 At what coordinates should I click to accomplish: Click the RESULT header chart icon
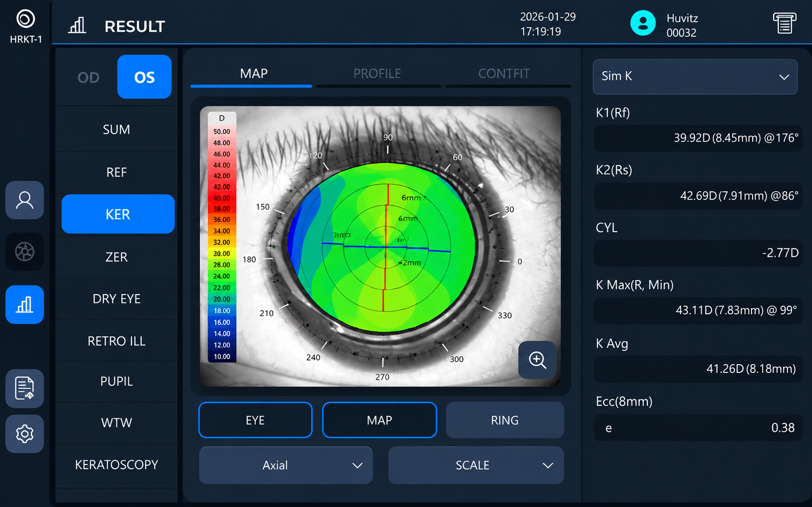(77, 25)
